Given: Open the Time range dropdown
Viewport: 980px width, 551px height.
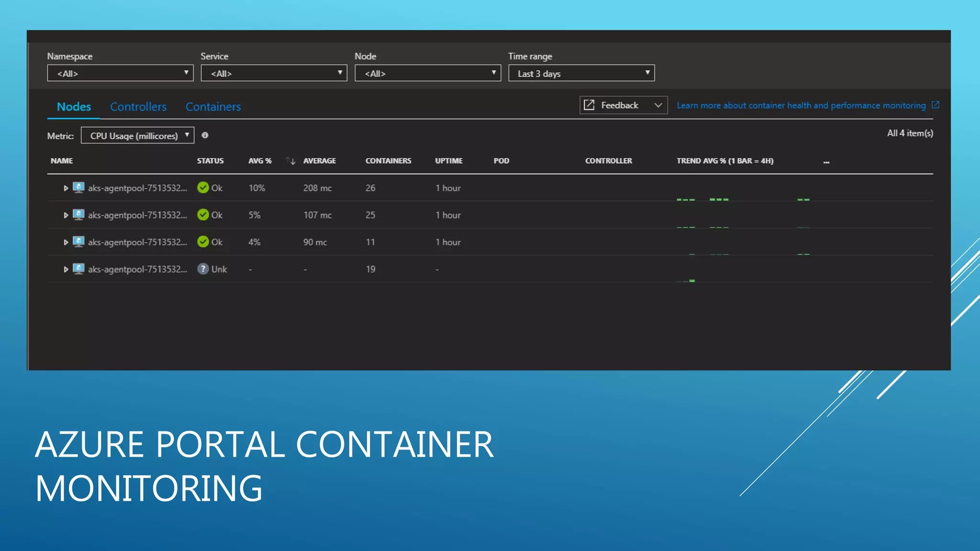Looking at the screenshot, I should point(581,73).
